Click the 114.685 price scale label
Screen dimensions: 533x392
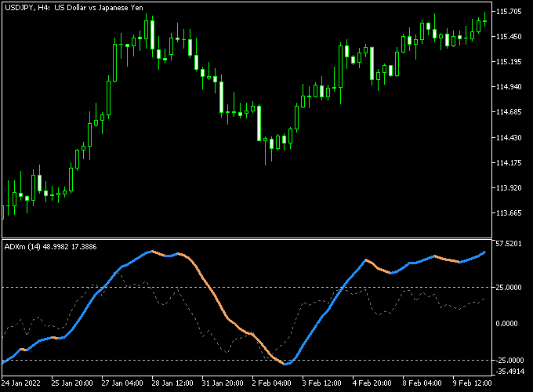pos(509,112)
